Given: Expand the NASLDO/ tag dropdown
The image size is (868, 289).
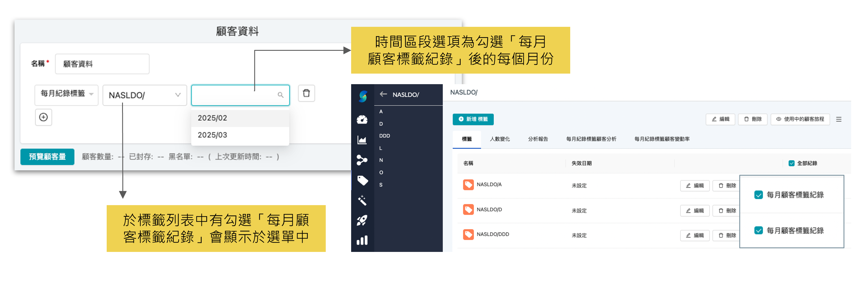Looking at the screenshot, I should 144,95.
